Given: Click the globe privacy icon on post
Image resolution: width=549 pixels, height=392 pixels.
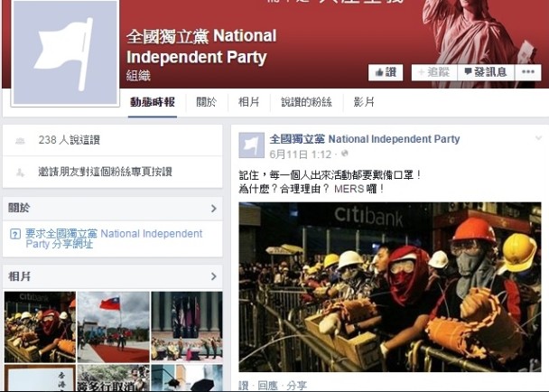Looking at the screenshot, I should [345, 154].
